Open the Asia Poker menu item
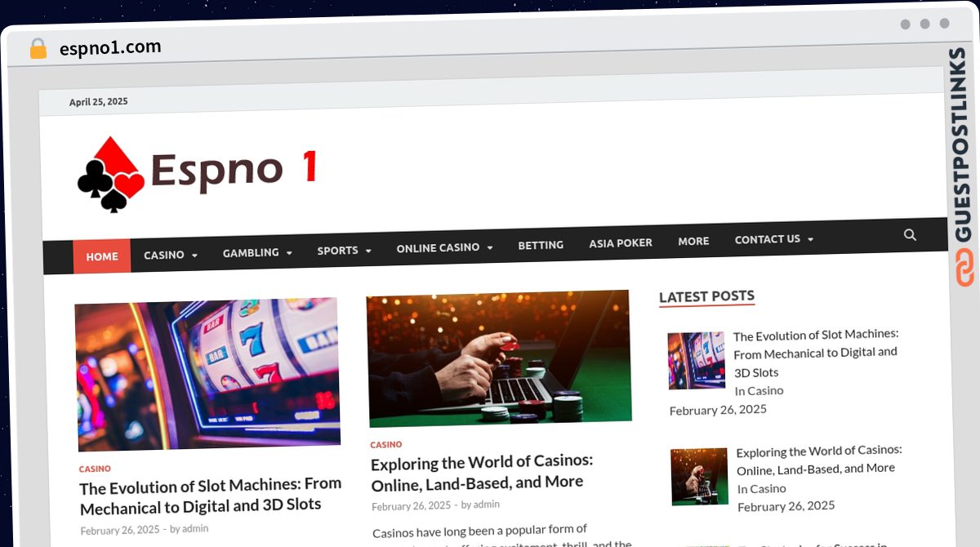This screenshot has width=980, height=547. [621, 242]
